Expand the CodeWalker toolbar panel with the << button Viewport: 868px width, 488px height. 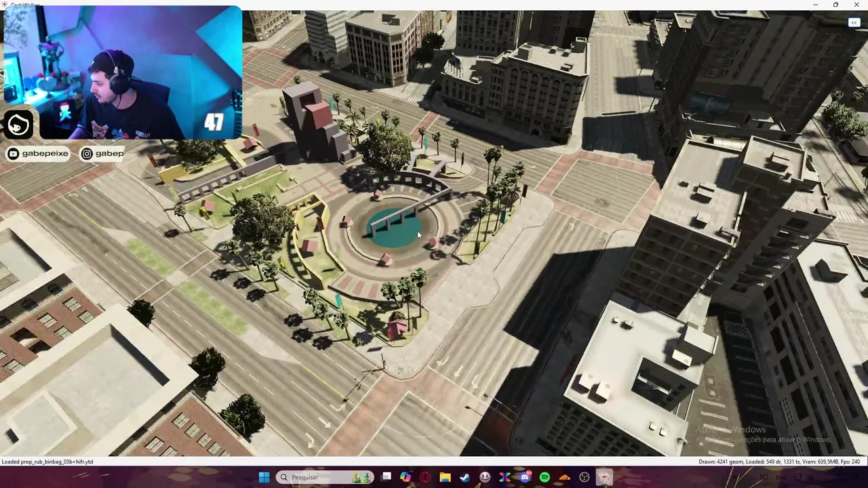[x=854, y=23]
